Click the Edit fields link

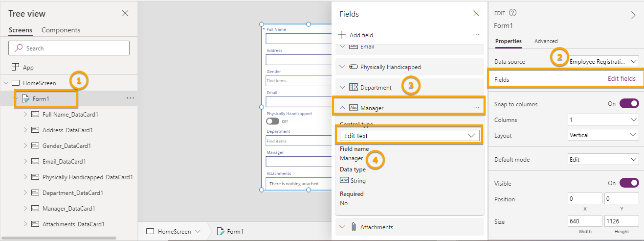point(621,78)
